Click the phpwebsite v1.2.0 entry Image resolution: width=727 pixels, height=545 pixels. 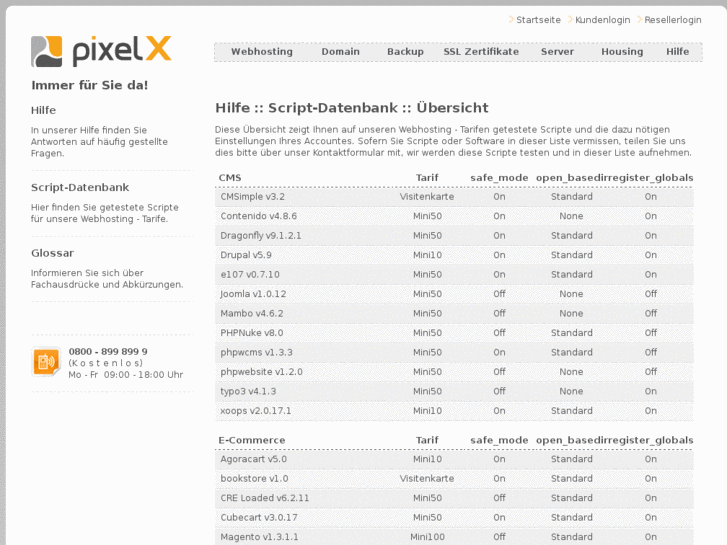(x=261, y=372)
